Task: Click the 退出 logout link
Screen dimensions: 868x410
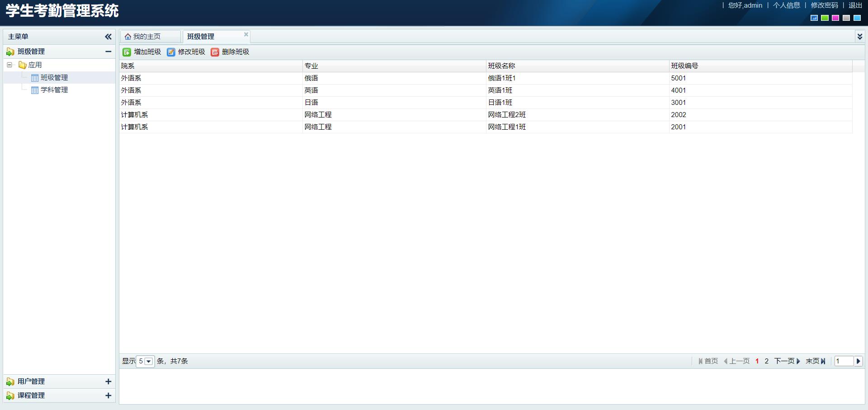Action: 855,5
